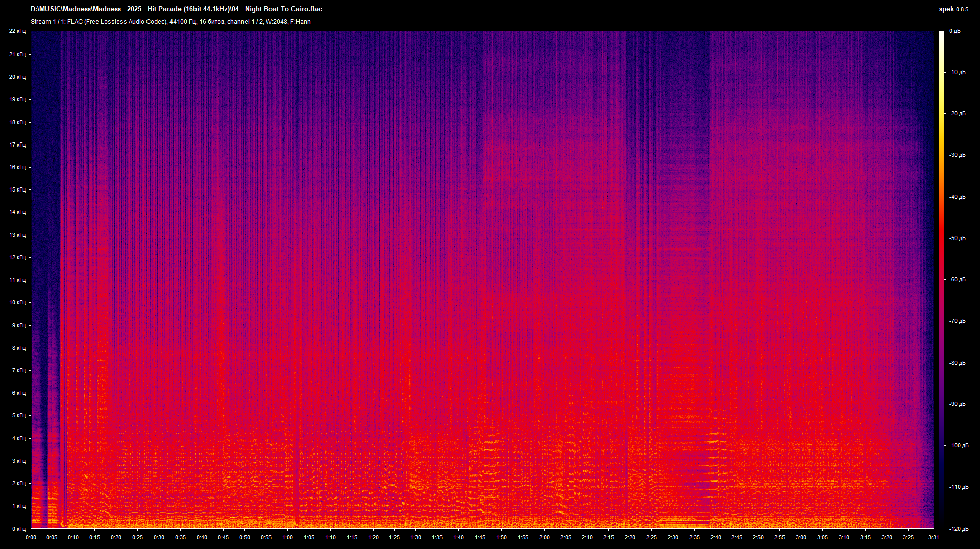
Task: Click the file path title for Night Boat To Cairo.flac
Action: (176, 9)
